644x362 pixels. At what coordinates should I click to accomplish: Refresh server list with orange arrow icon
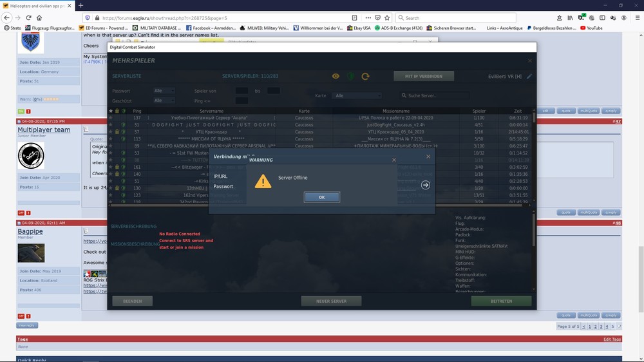(365, 76)
